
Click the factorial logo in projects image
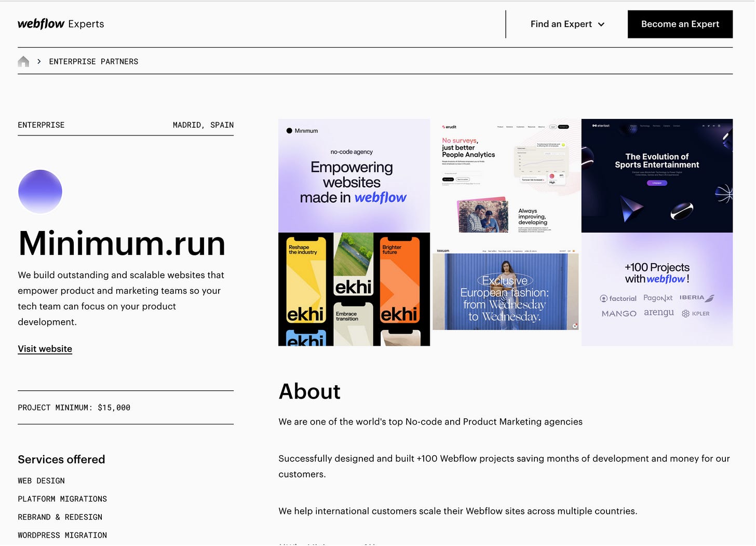(618, 298)
